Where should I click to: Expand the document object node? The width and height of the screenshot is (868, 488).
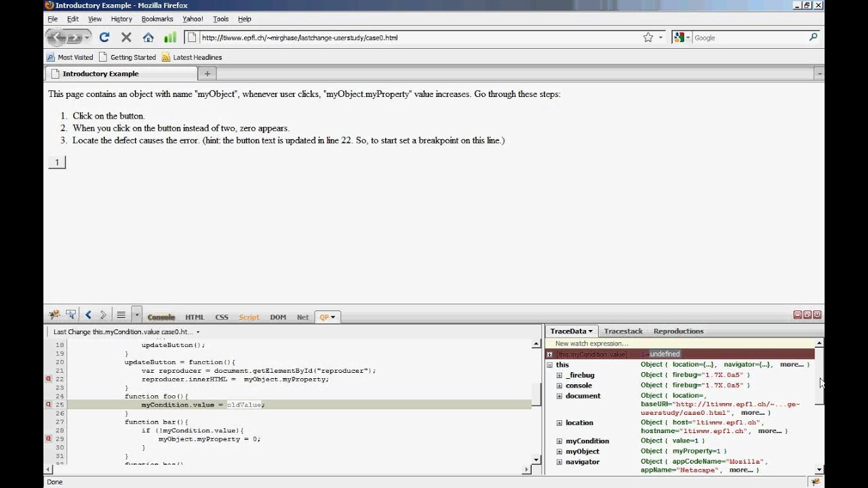click(x=559, y=396)
